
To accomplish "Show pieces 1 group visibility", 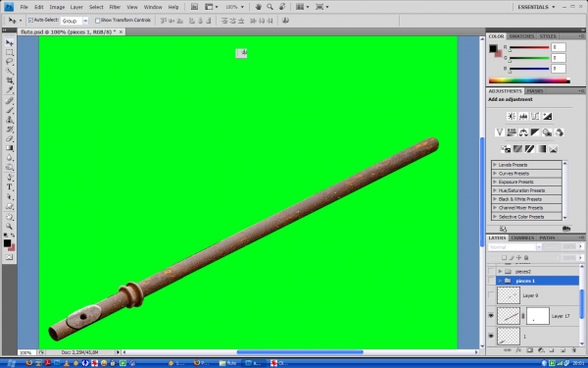I will (x=491, y=281).
